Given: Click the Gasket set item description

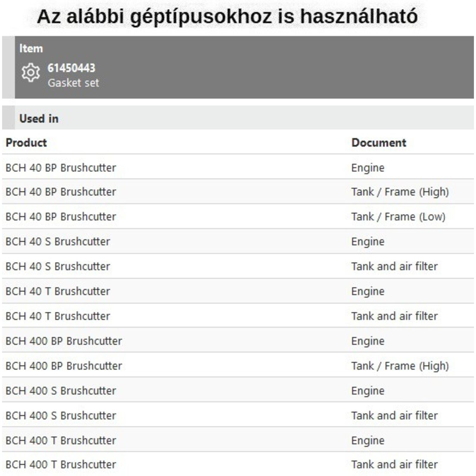Looking at the screenshot, I should click(x=73, y=83).
